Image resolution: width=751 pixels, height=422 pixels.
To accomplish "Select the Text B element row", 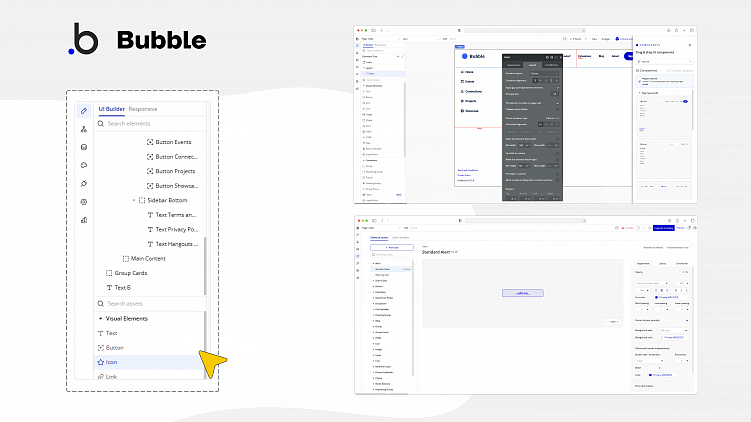I will point(118,287).
